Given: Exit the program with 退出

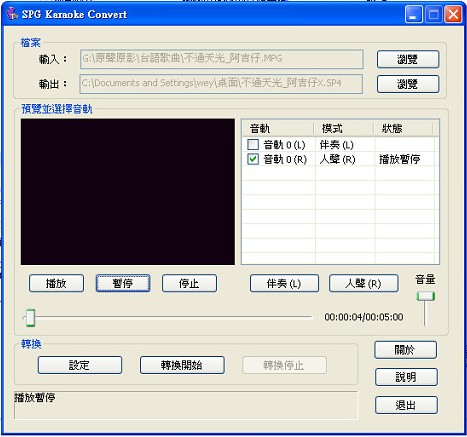Looking at the screenshot, I should click(406, 405).
